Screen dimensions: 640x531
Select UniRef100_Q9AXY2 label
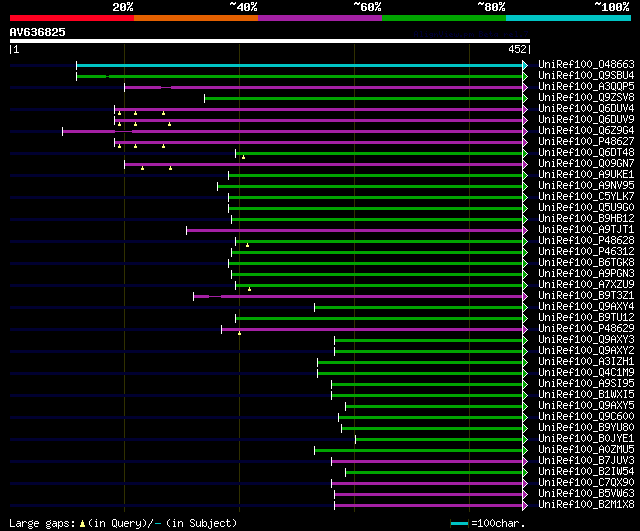click(586, 351)
